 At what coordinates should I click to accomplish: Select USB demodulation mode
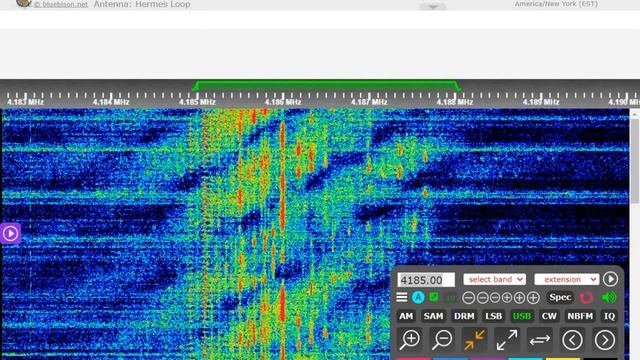pos(522,316)
